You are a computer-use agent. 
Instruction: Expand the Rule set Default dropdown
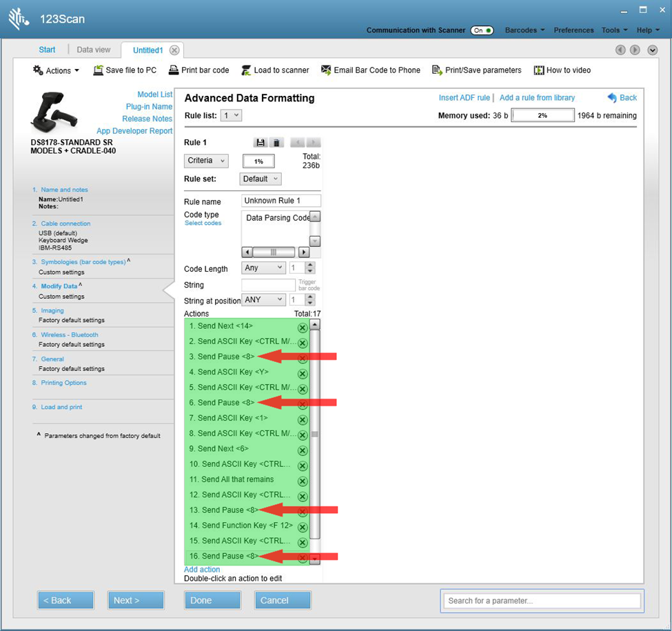tap(261, 179)
